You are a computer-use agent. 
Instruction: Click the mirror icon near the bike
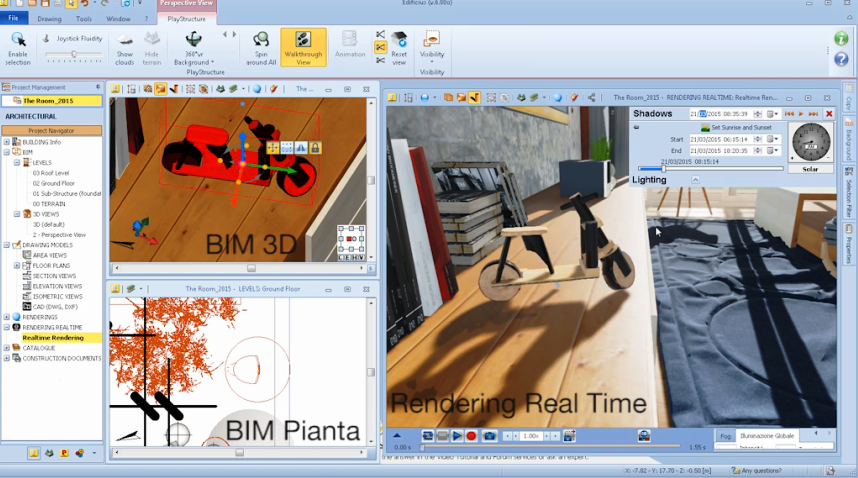click(x=301, y=148)
